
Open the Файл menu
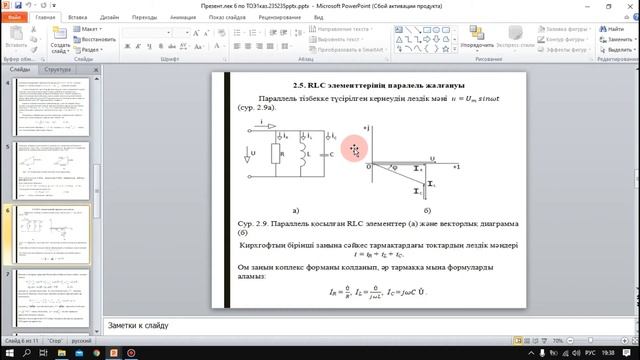click(14, 17)
